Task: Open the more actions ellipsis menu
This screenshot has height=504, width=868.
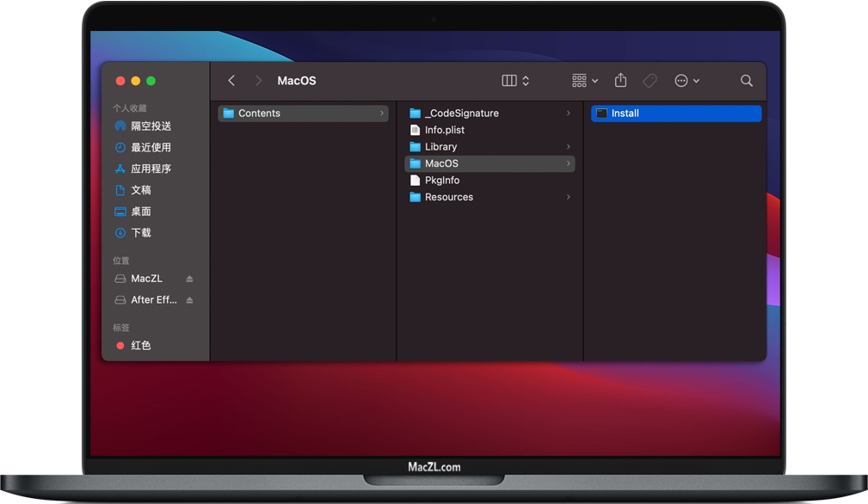Action: tap(686, 80)
